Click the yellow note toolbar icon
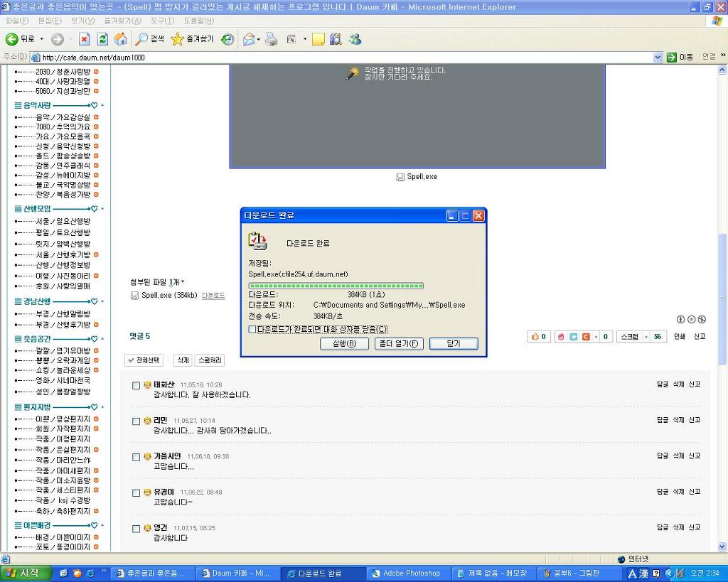The image size is (728, 582). click(318, 40)
